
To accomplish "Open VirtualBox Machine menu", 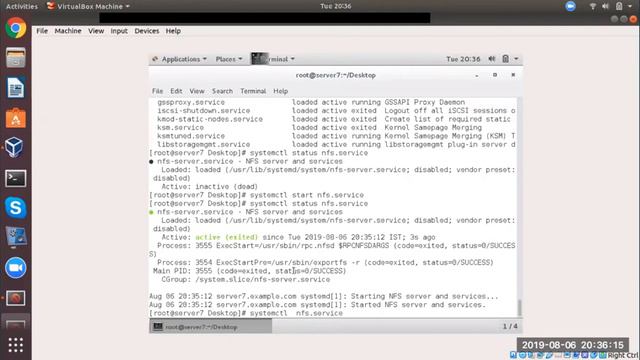I will click(68, 31).
